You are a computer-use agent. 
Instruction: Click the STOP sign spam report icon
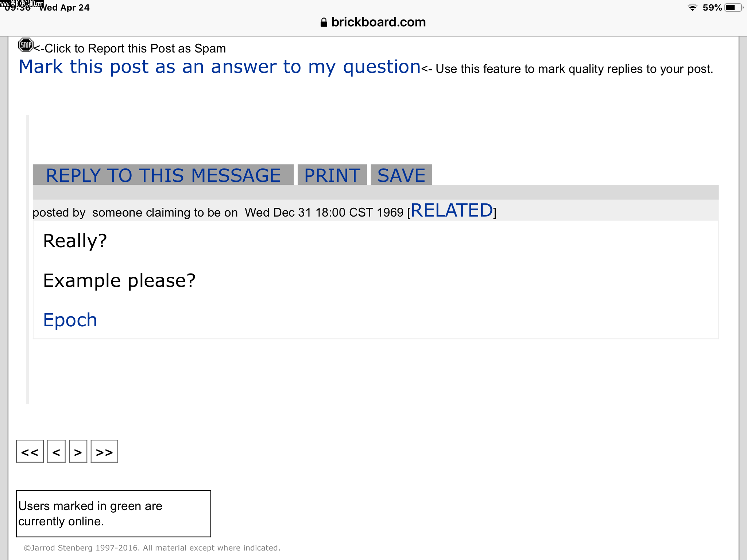(x=26, y=45)
